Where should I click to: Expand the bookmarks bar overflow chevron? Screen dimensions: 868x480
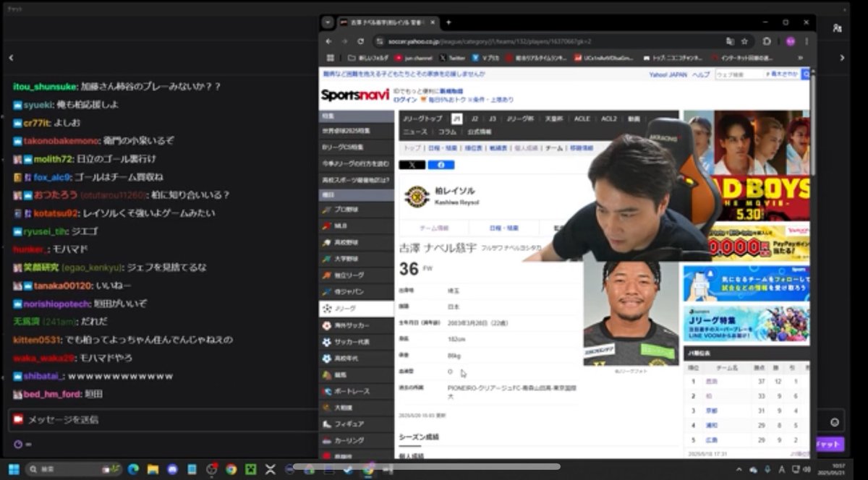coord(800,59)
